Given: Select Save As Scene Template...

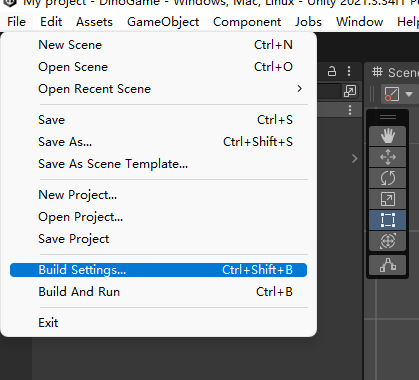Looking at the screenshot, I should 113,164.
